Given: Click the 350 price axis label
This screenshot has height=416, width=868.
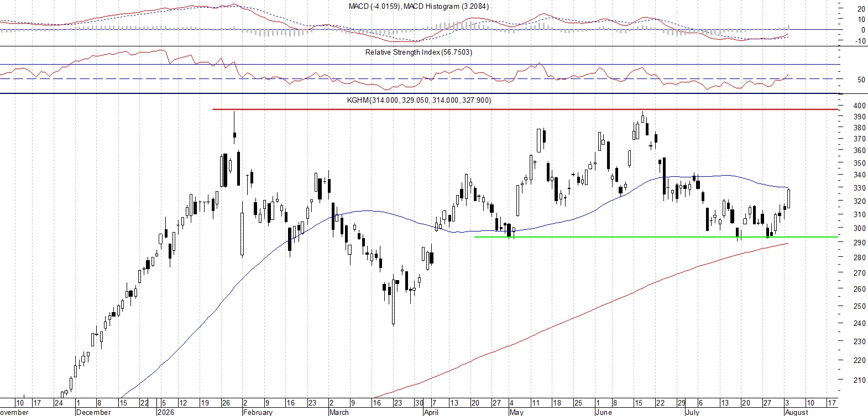Looking at the screenshot, I should click(860, 164).
